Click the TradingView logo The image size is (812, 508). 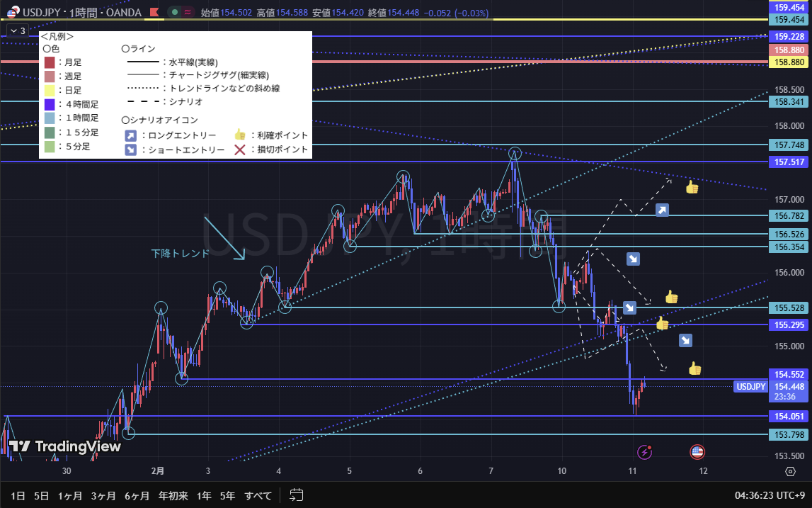coord(65,446)
